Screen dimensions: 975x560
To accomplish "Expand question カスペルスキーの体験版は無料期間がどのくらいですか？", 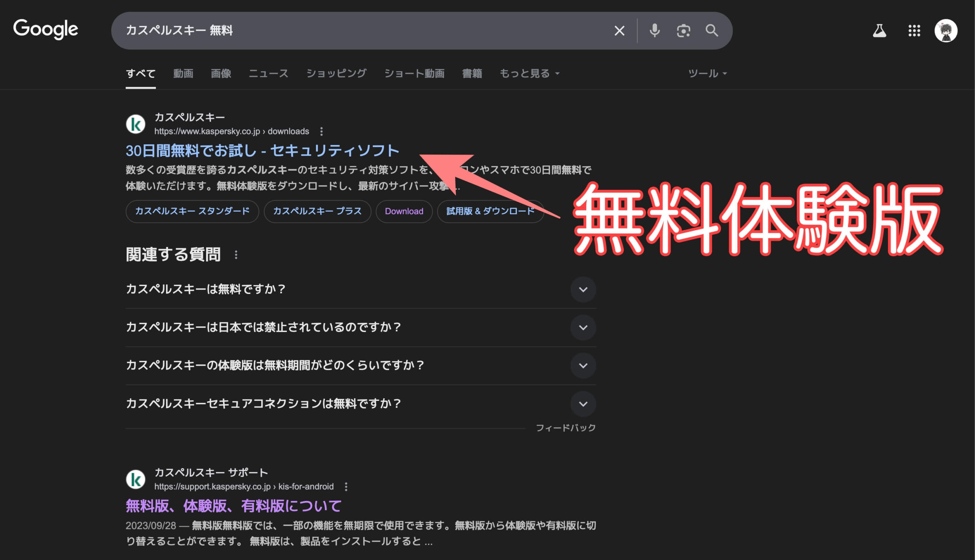I will pos(361,365).
